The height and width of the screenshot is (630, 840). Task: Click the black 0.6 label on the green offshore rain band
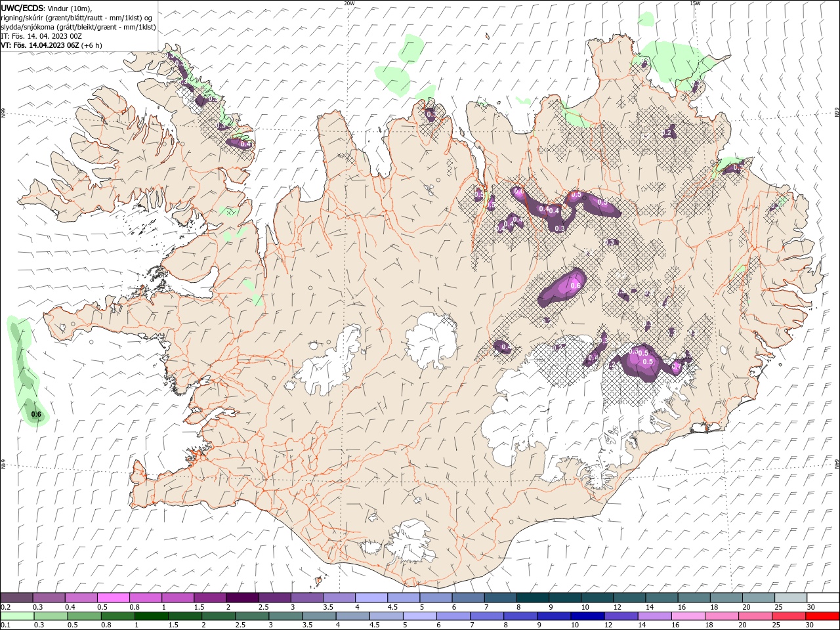click(36, 414)
